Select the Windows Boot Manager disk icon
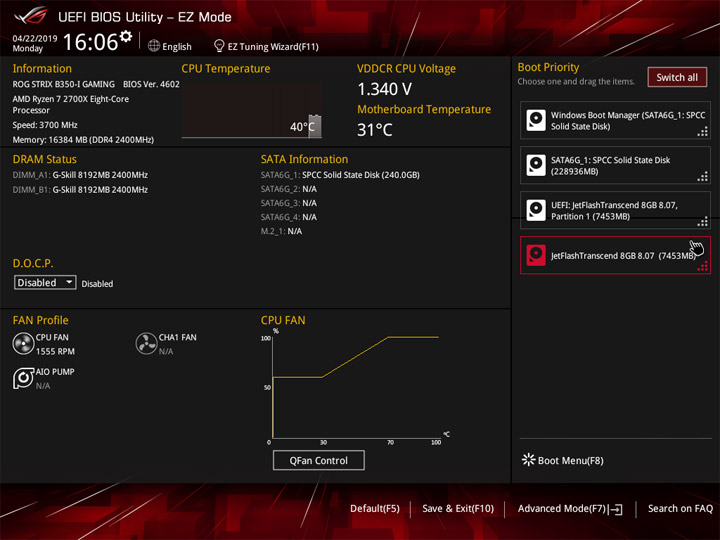Image resolution: width=720 pixels, height=540 pixels. (536, 120)
